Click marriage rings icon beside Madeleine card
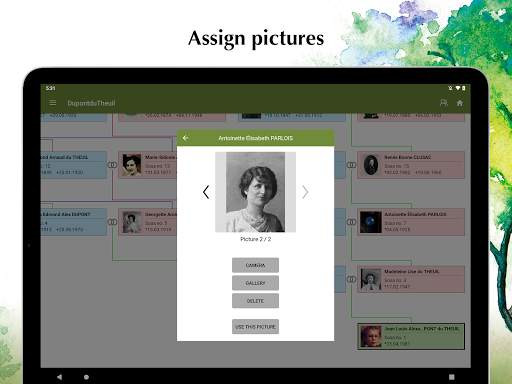512x384 pixels. pos(351,279)
